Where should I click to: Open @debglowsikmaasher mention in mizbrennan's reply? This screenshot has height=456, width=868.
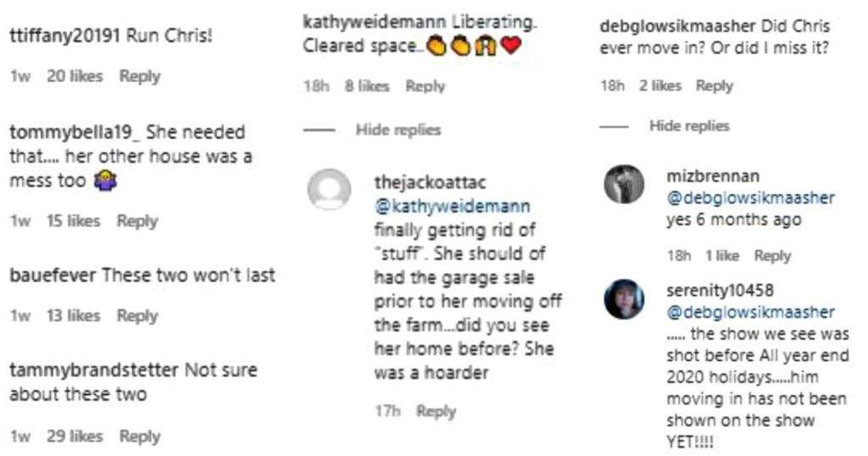(x=751, y=198)
